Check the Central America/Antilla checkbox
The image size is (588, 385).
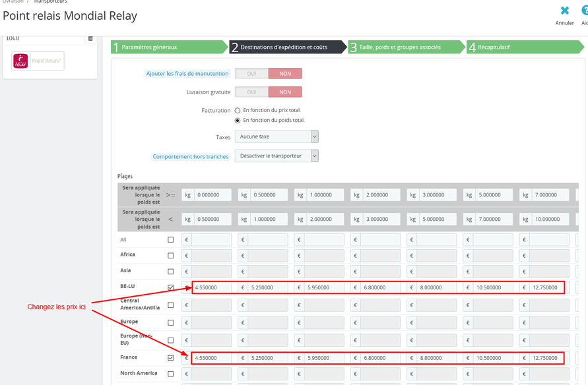coord(171,305)
